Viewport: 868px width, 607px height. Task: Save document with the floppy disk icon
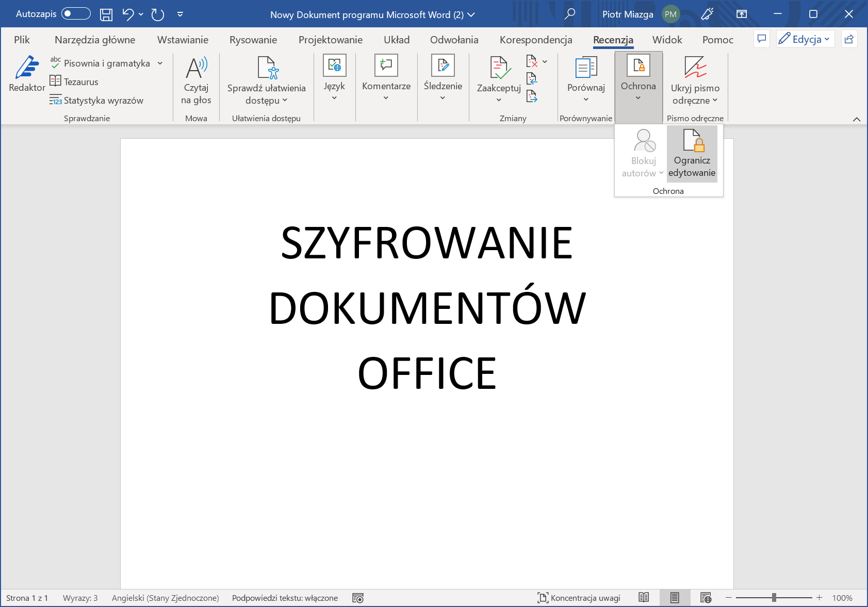pyautogui.click(x=106, y=14)
